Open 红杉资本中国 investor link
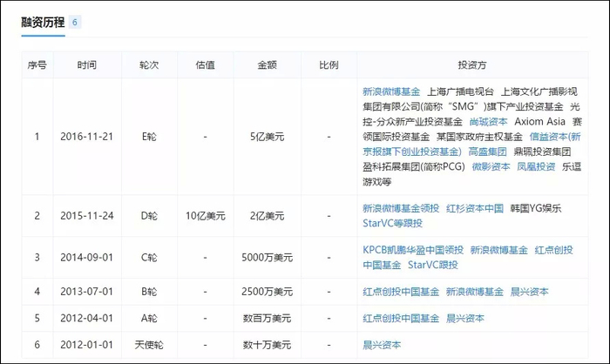 pyautogui.click(x=475, y=208)
